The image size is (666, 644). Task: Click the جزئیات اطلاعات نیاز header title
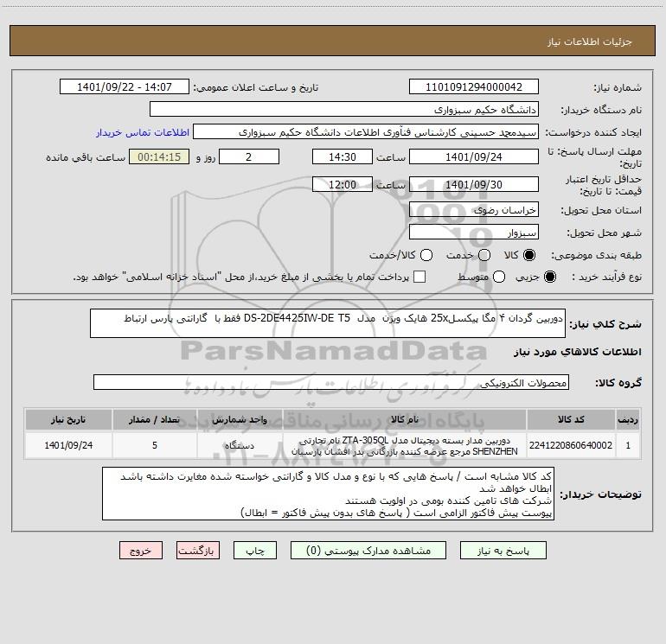coord(590,41)
